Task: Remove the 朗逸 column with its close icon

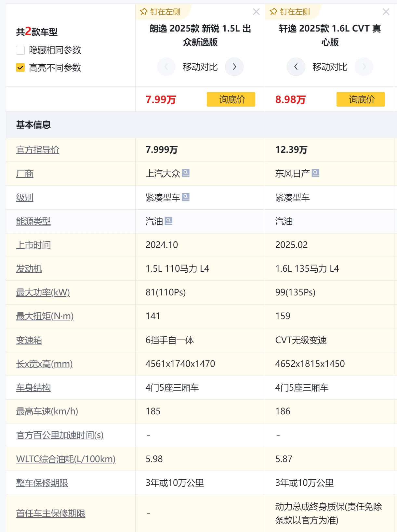Action: [256, 12]
